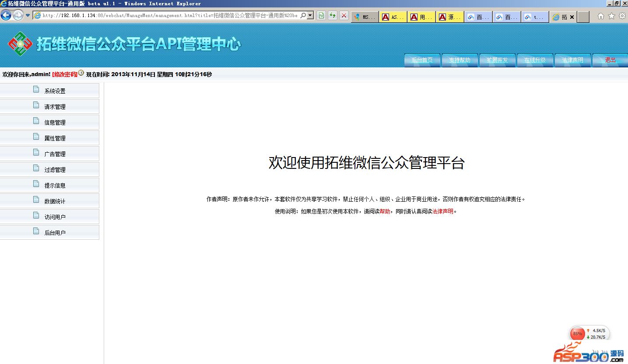The width and height of the screenshot is (628, 364).
Task: Click the Compatibility View icon in address bar
Action: point(321,16)
